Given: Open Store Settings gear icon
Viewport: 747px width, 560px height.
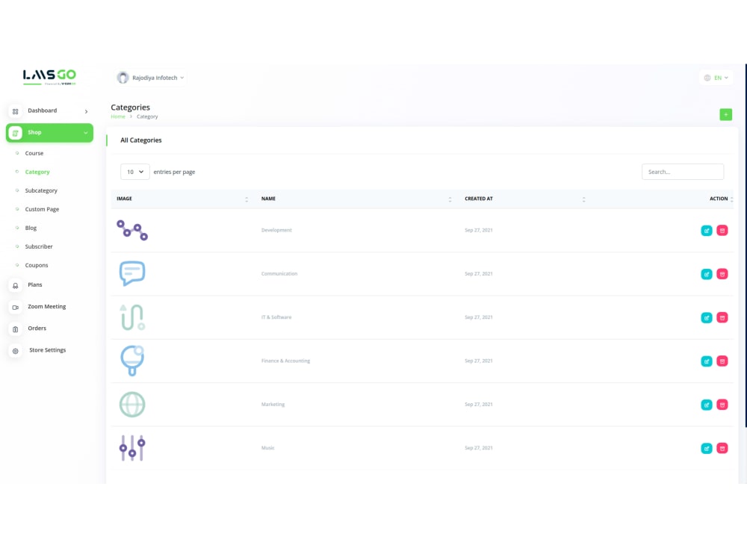Looking at the screenshot, I should tap(16, 349).
